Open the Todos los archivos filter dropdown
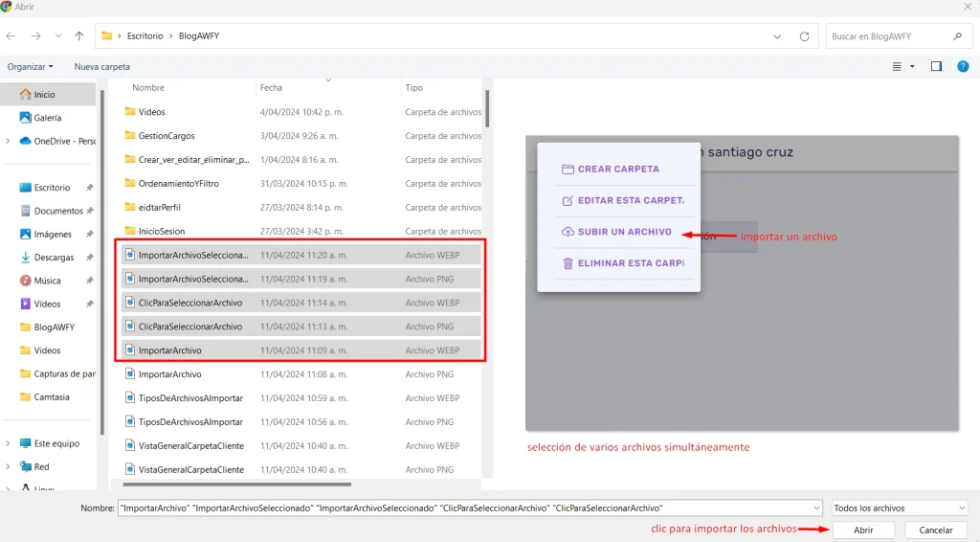 click(x=900, y=508)
